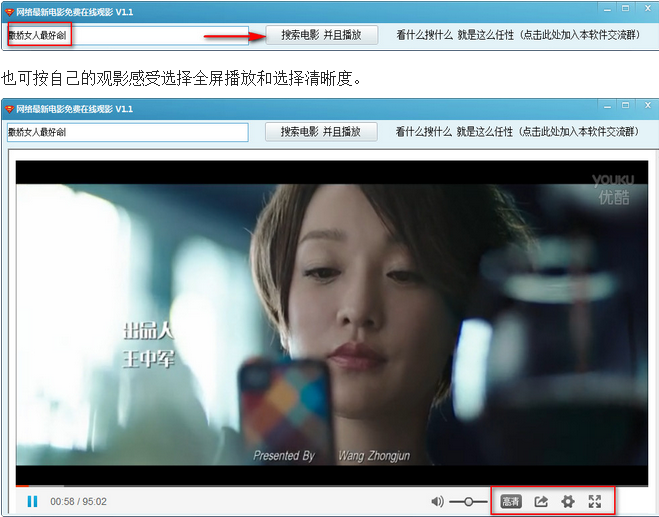This screenshot has height=517, width=659.
Task: Pause the video with the pause button
Action: pyautogui.click(x=32, y=501)
